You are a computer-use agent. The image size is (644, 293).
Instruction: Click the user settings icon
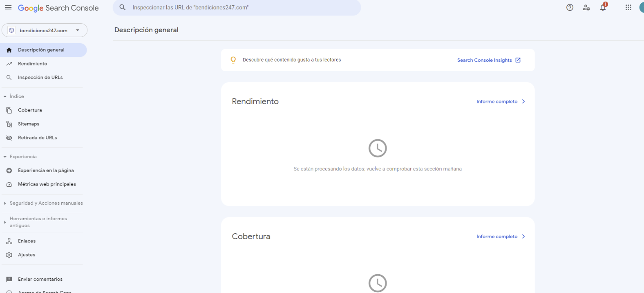coord(586,8)
